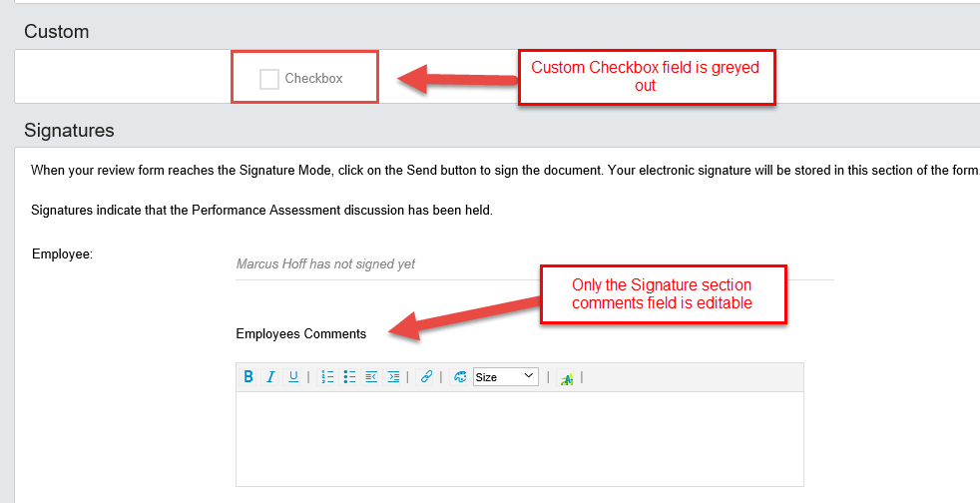Screen dimensions: 980x503
Task: Insert a numbered list in comments
Action: (327, 377)
